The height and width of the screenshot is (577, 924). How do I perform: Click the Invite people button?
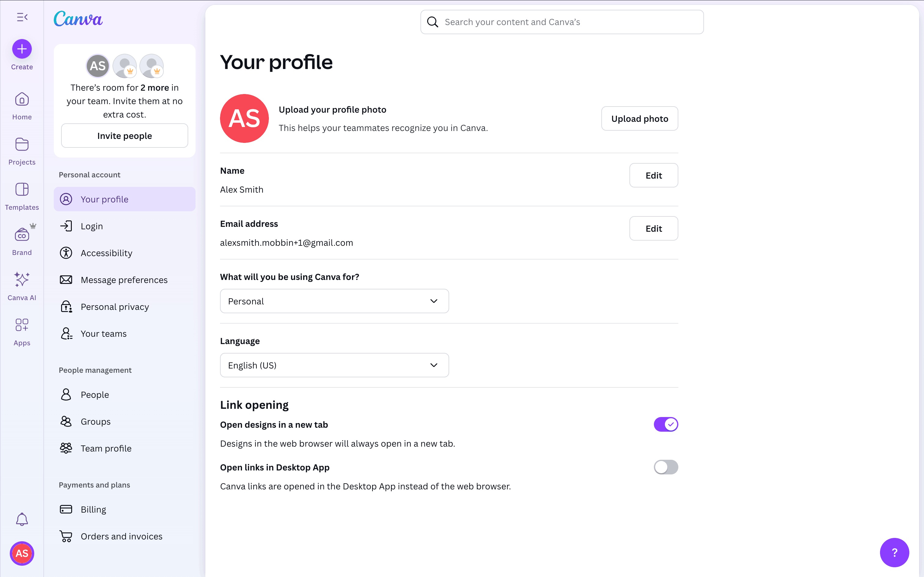pos(124,136)
